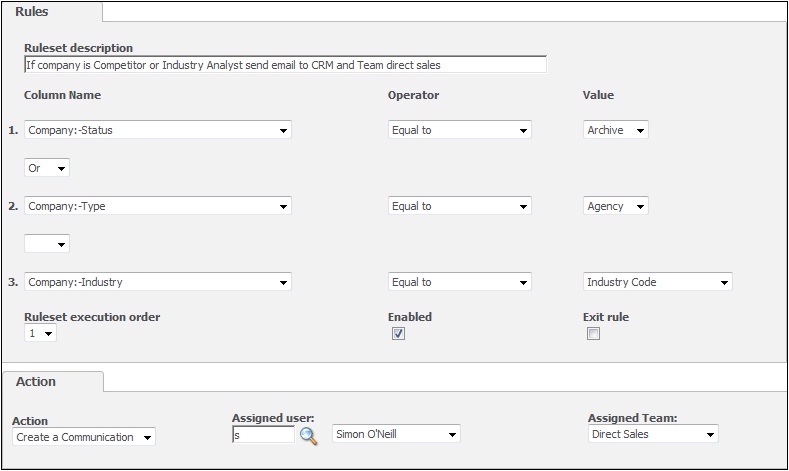Change the Or logical operator dropdown
This screenshot has height=471, width=789.
coord(47,168)
